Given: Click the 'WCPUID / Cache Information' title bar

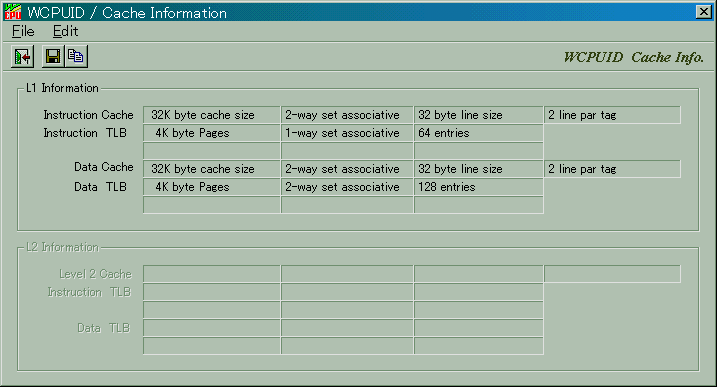Looking at the screenshot, I should 358,12.
